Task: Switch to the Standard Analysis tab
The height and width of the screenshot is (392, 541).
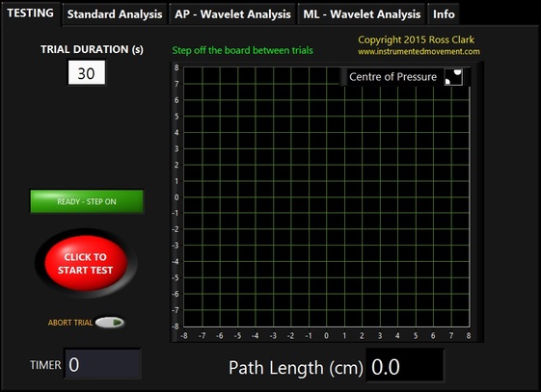Action: pyautogui.click(x=115, y=14)
